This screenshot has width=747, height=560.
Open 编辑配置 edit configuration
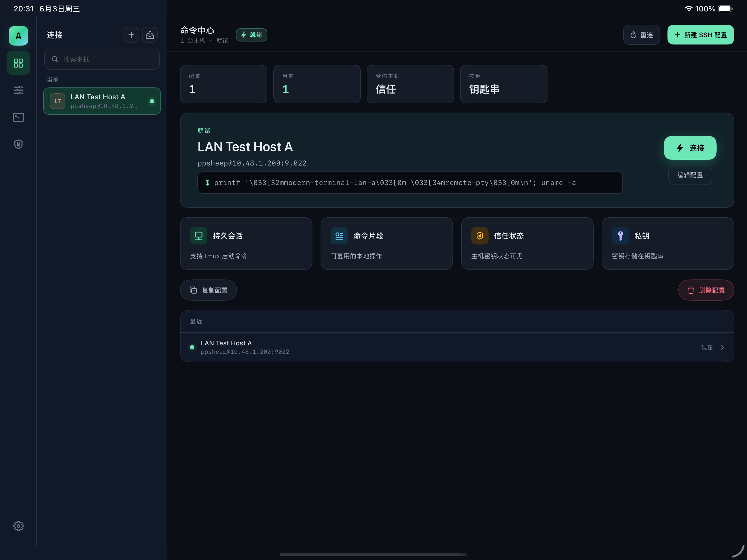690,175
